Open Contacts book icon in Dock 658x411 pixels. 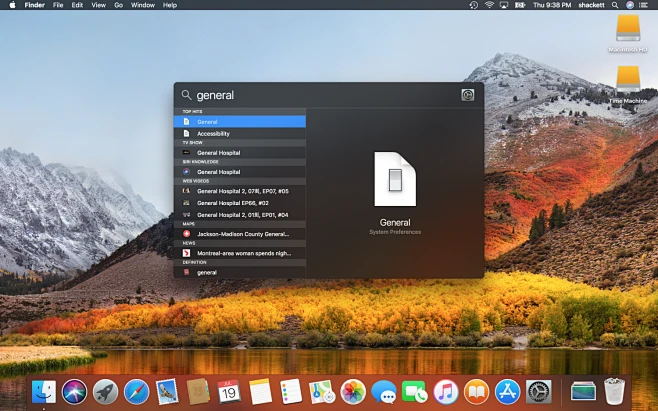(198, 392)
